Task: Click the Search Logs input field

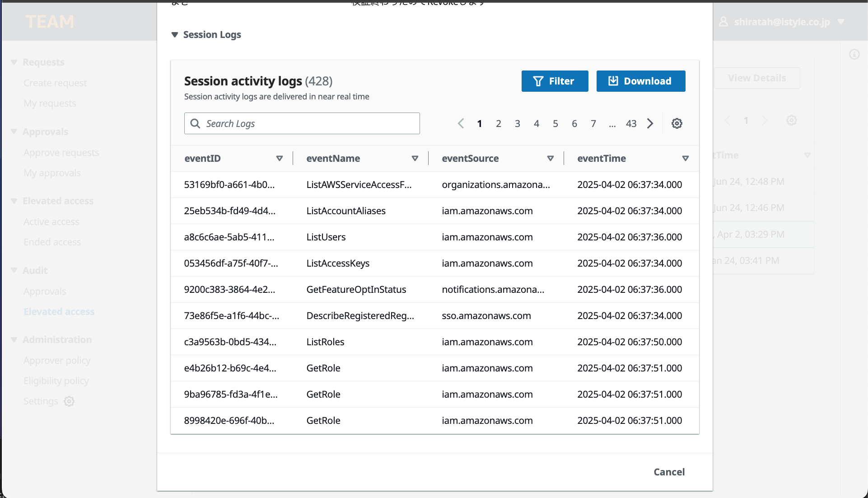Action: (x=302, y=123)
